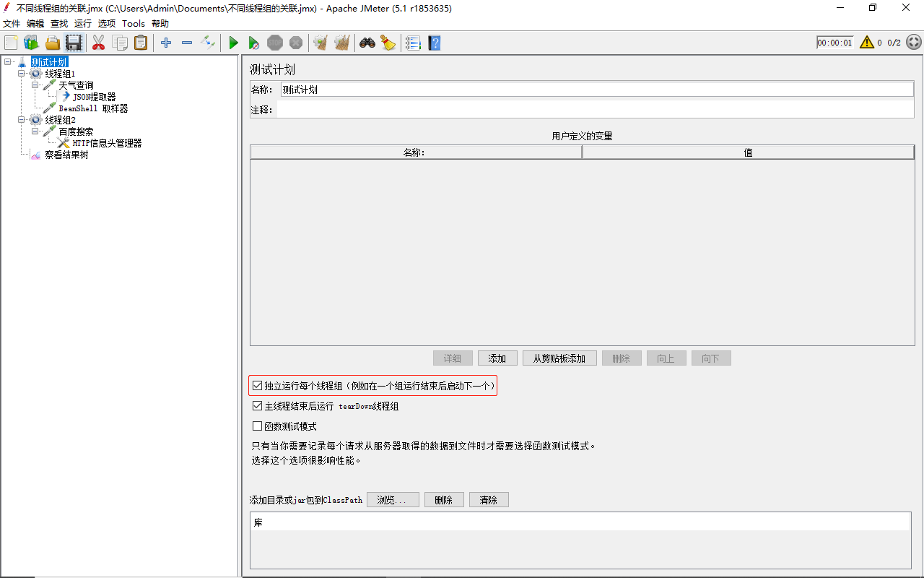Click Start no pauses icon
Image resolution: width=924 pixels, height=578 pixels.
tap(254, 43)
